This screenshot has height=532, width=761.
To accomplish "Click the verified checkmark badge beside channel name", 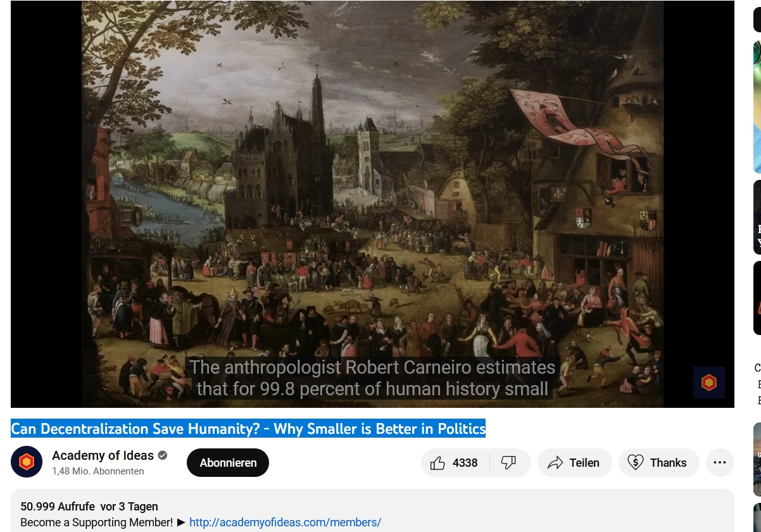I will [163, 455].
